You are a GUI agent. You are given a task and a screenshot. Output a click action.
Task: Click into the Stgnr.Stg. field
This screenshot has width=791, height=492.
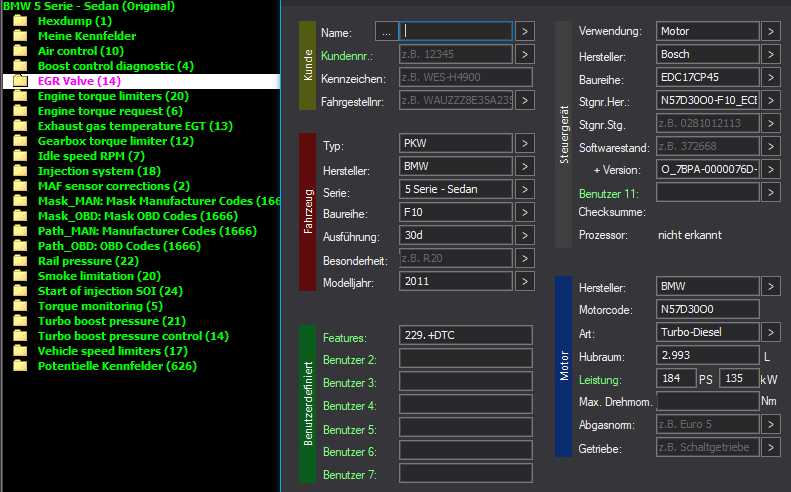(x=708, y=123)
